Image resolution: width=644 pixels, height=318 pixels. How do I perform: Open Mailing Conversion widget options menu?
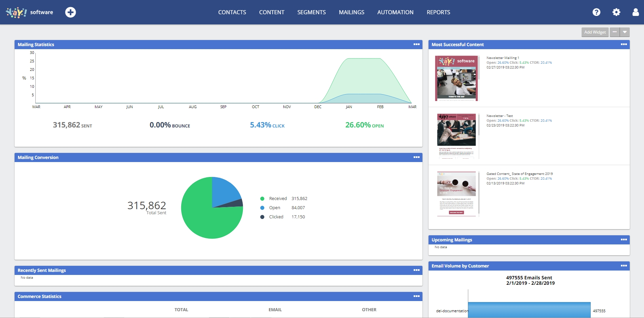click(417, 157)
